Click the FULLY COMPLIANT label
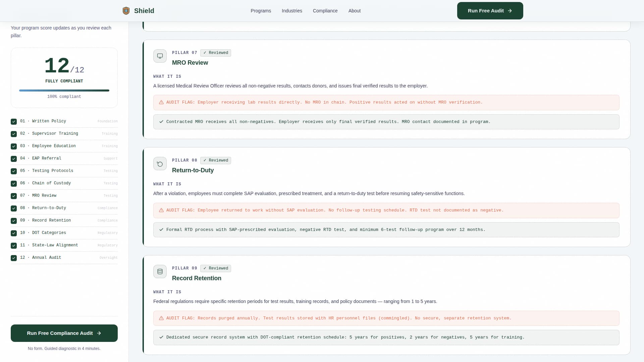The width and height of the screenshot is (644, 362). pyautogui.click(x=64, y=81)
